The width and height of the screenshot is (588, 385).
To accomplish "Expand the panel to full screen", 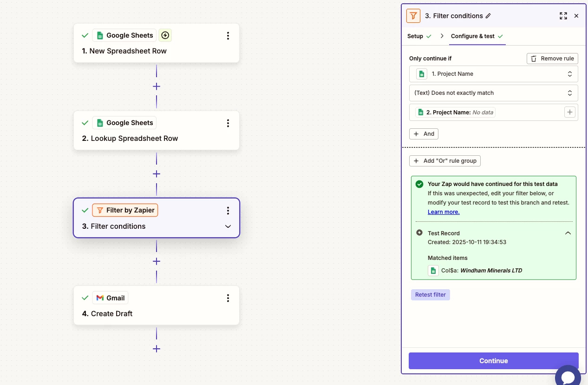I will coord(563,16).
